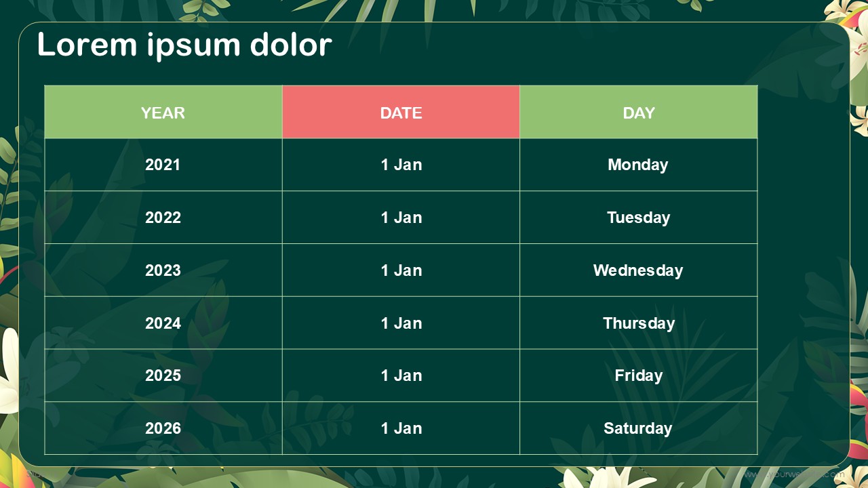Click the red DATE header cell
This screenshot has height=488, width=868.
coord(401,112)
